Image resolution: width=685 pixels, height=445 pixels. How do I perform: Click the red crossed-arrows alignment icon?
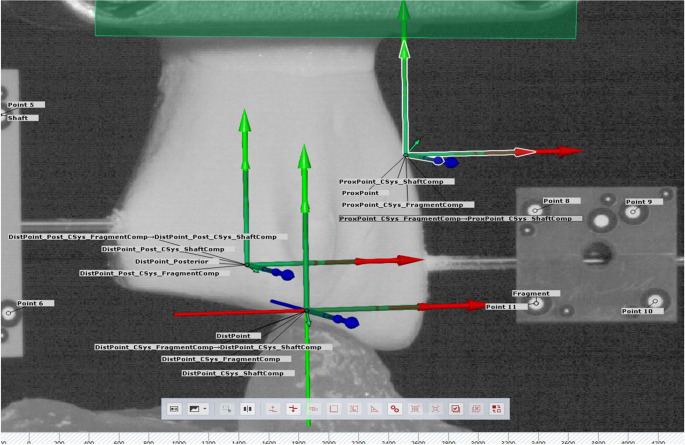coord(293,409)
